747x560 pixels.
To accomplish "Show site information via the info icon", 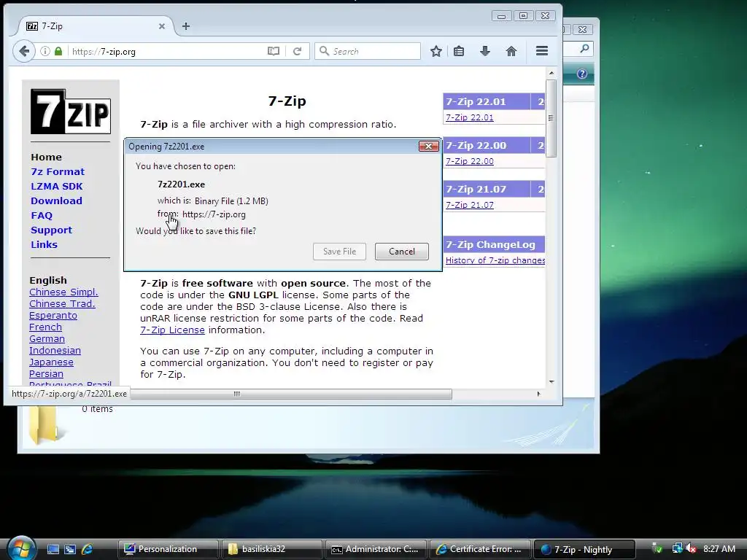I will coord(44,51).
